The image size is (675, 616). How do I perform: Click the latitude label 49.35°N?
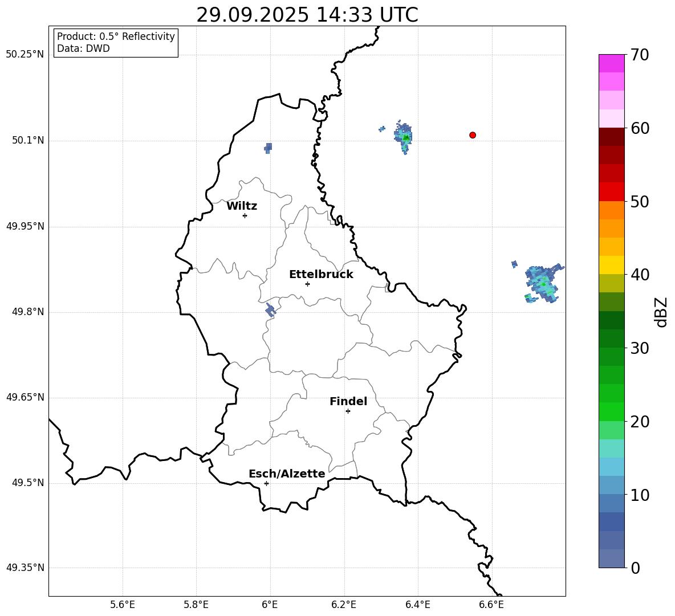(25, 568)
